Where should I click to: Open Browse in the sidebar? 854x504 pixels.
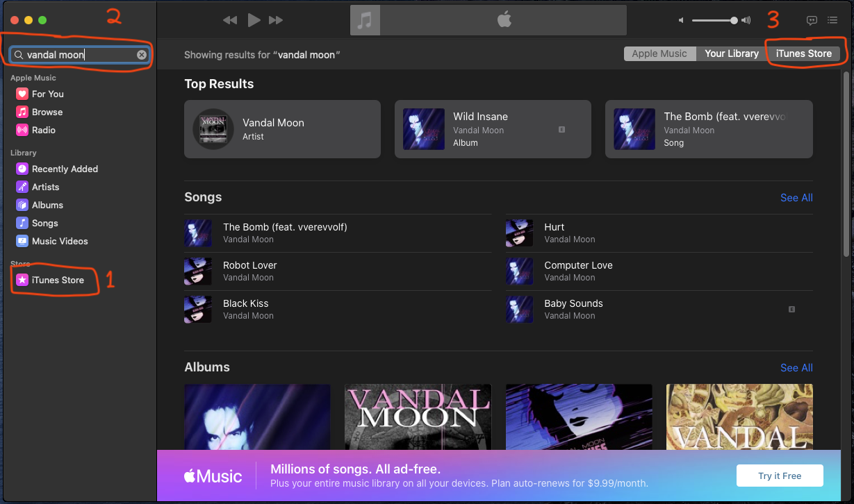coord(49,112)
